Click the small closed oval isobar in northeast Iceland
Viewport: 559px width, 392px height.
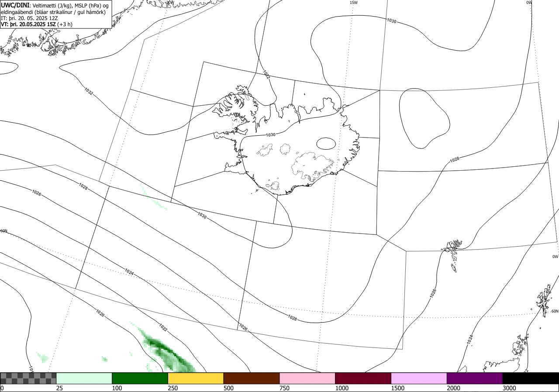coord(326,143)
